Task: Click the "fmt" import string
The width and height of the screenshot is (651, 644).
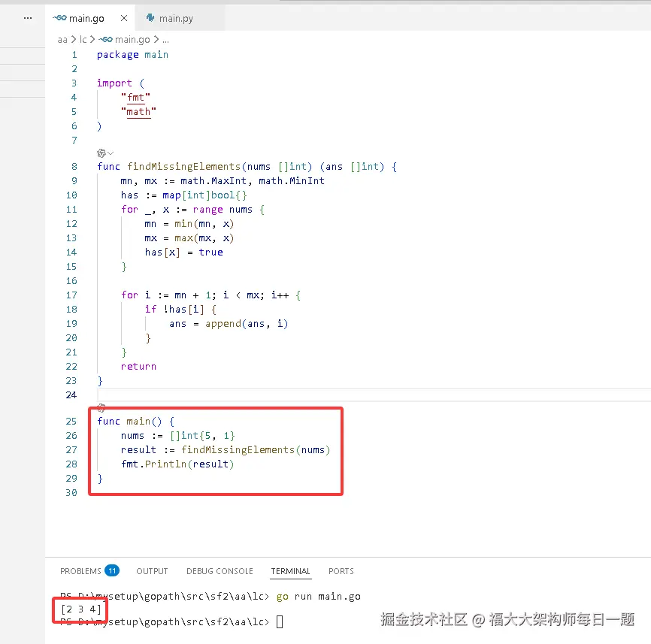Action: (136, 98)
